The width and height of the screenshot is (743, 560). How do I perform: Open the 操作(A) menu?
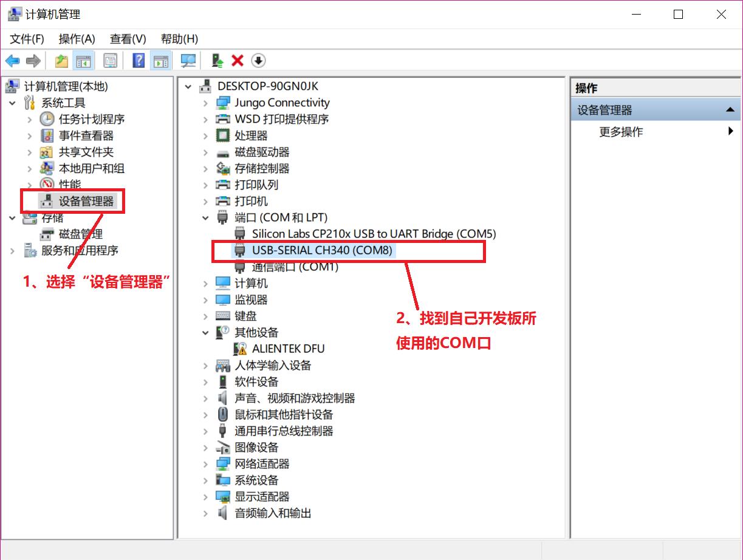(77, 38)
